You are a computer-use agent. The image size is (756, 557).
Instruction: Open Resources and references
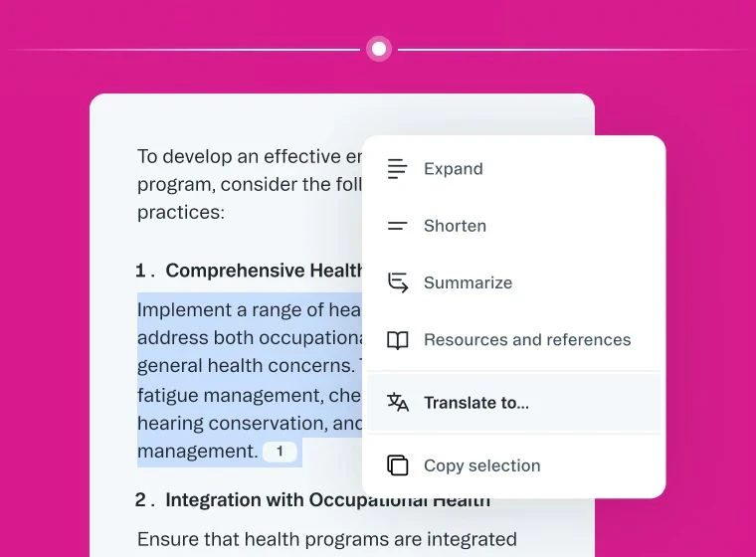click(x=514, y=340)
